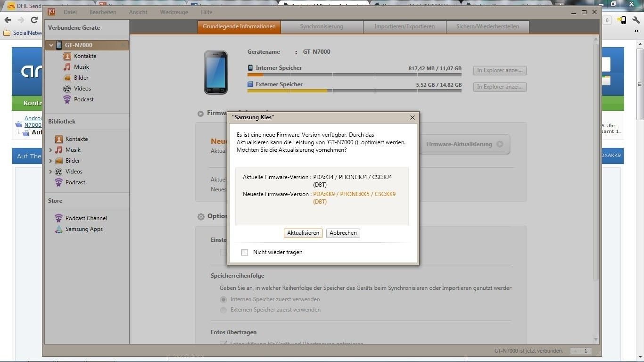Screen dimensions: 644x362
Task: Open the Datei menu
Action: pyautogui.click(x=70, y=12)
